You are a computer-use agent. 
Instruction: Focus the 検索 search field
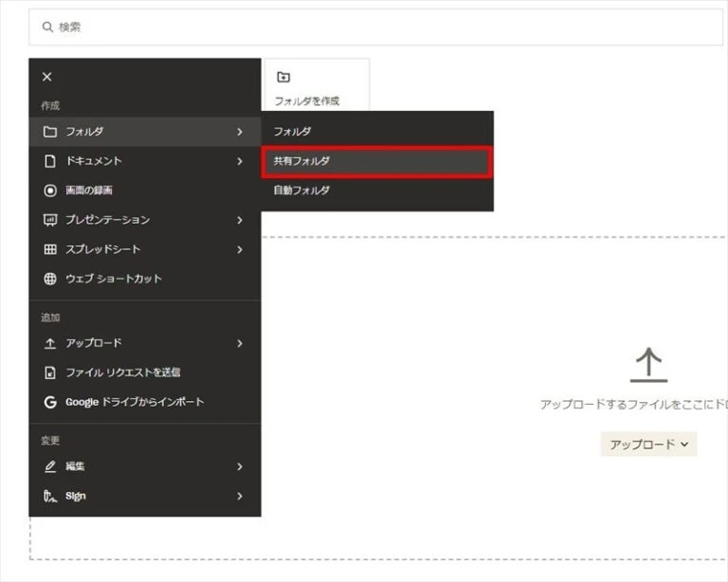375,27
